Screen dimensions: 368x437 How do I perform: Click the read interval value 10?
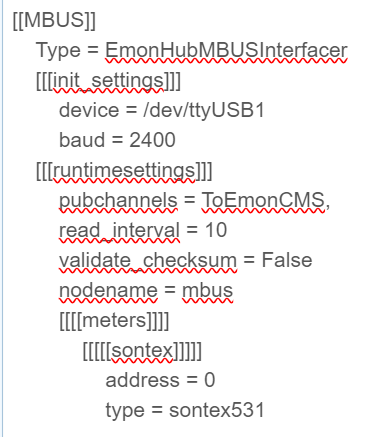(216, 230)
